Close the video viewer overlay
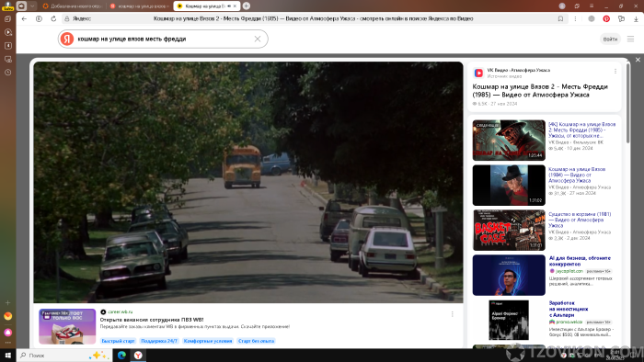The width and height of the screenshot is (644, 362). (x=638, y=60)
